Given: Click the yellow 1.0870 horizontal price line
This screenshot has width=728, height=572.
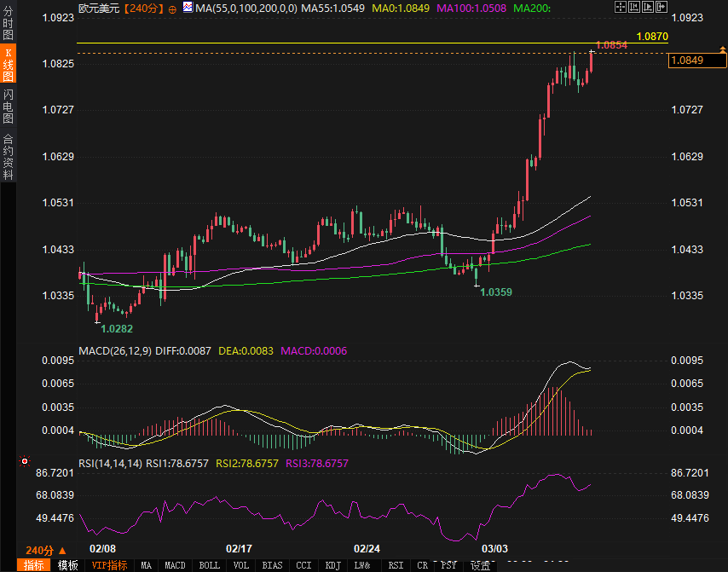Looking at the screenshot, I should coord(341,43).
